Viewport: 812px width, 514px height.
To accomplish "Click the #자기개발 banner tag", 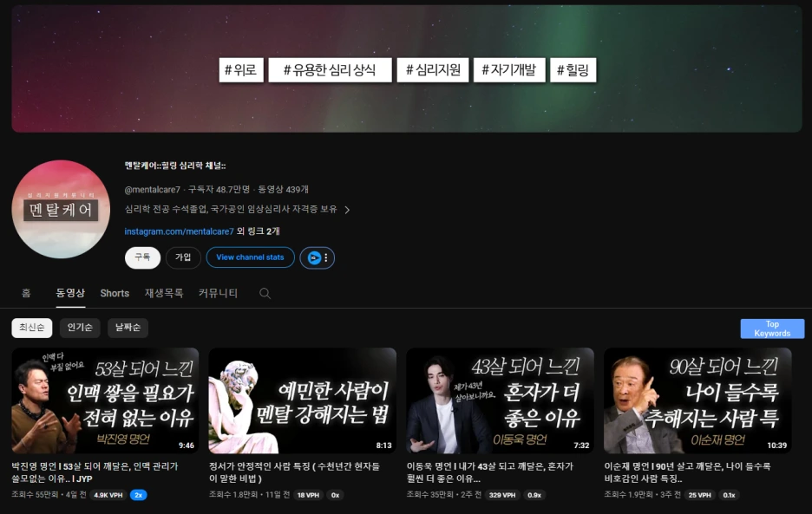I will click(x=509, y=70).
